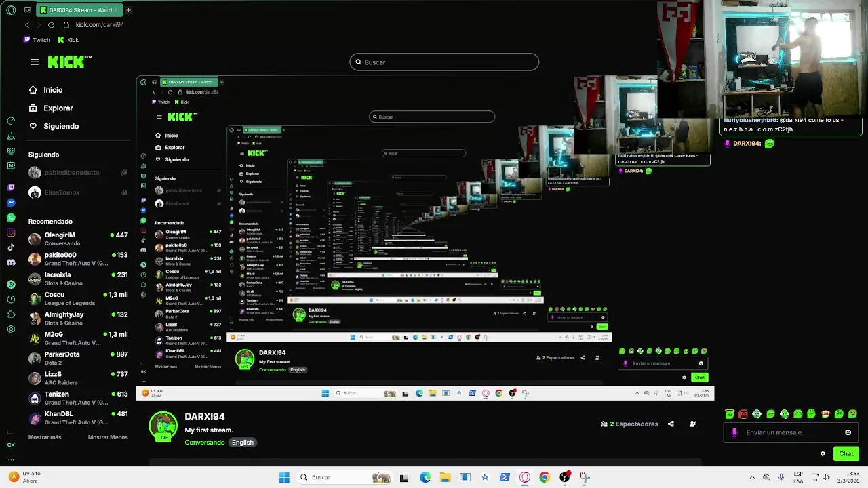Viewport: 868px width, 488px height.
Task: Open the emoji picker smiley in chat
Action: click(x=848, y=432)
